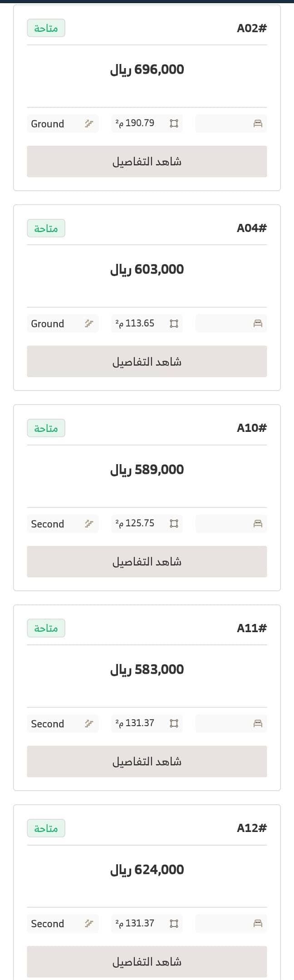This screenshot has height=980, width=294.
Task: Open details for unit A02 priced 696,000
Action: 147,161
